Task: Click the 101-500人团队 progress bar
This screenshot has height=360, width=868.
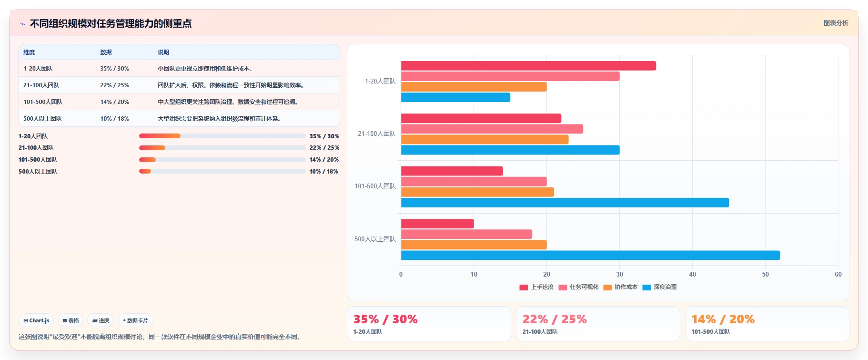Action: 222,160
